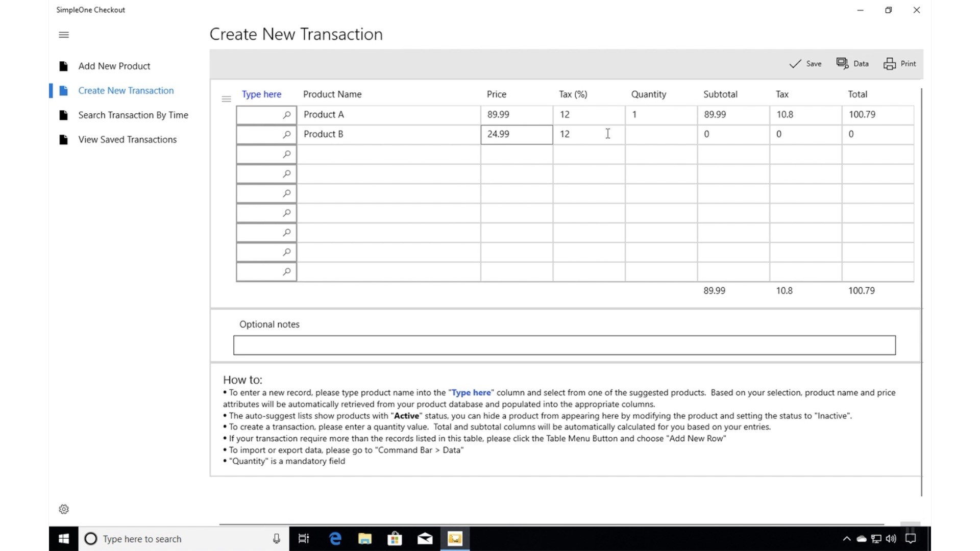The image size is (980, 551).
Task: Select Create New Transaction in sidebar
Action: (x=126, y=91)
